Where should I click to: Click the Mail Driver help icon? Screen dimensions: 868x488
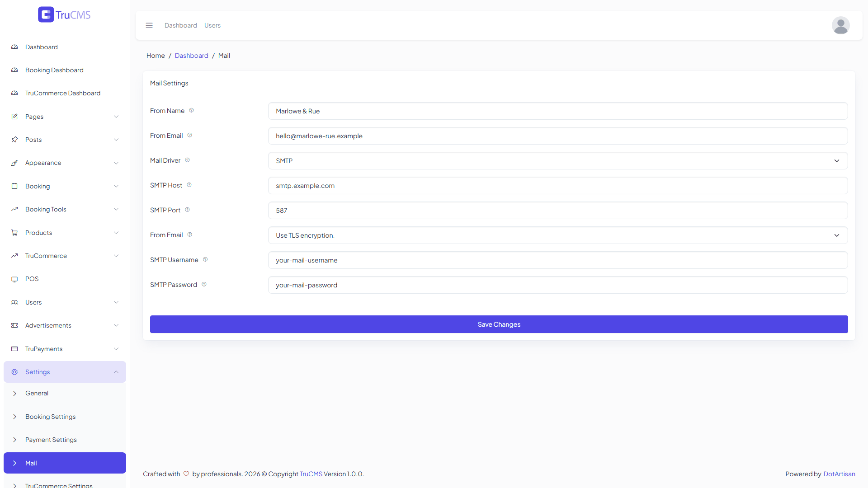tap(187, 160)
